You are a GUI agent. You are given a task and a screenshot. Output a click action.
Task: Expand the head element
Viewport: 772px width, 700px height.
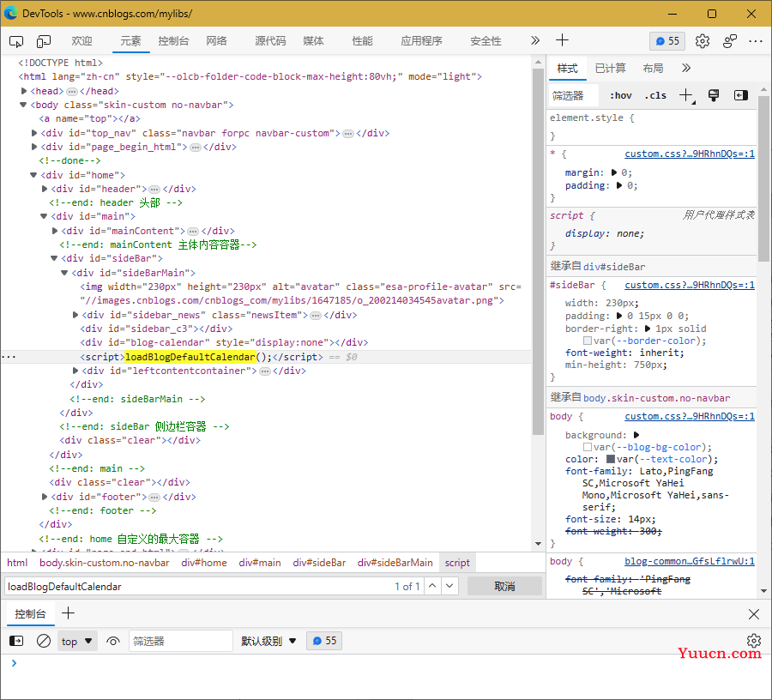24,91
